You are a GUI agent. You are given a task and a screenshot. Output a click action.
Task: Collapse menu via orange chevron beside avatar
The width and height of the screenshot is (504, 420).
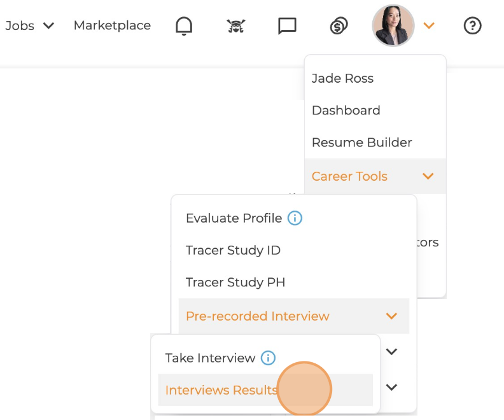click(x=429, y=26)
